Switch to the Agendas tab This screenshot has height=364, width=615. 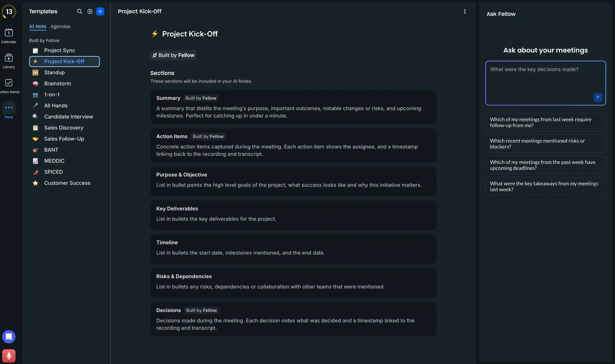[x=60, y=26]
